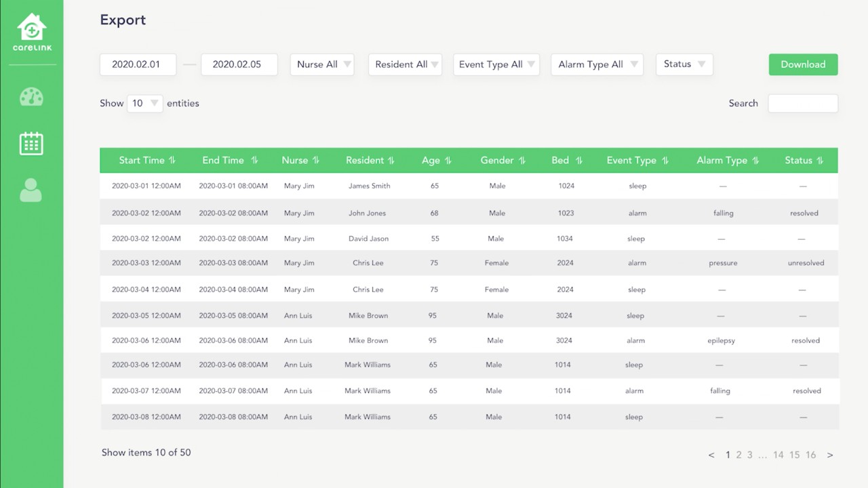
Task: Open the calendar icon in sidebar
Action: click(31, 143)
